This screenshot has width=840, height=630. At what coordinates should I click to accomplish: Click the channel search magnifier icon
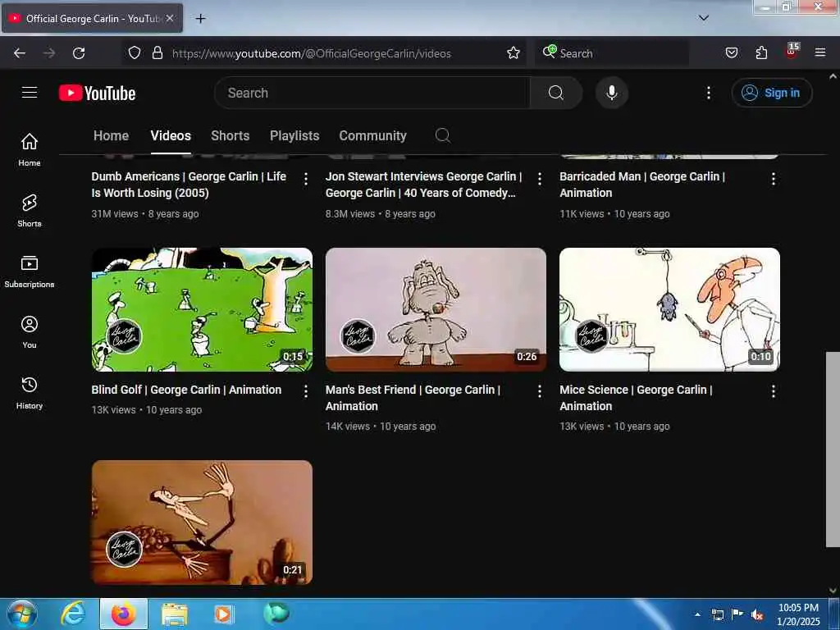pyautogui.click(x=442, y=135)
